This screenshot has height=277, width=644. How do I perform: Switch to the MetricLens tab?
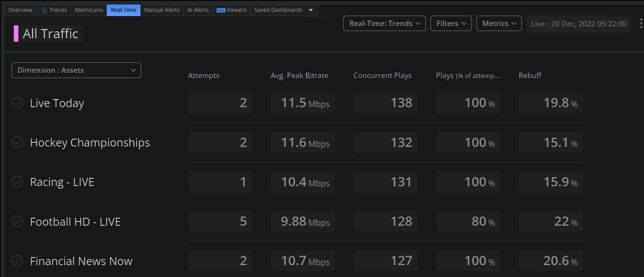[89, 10]
